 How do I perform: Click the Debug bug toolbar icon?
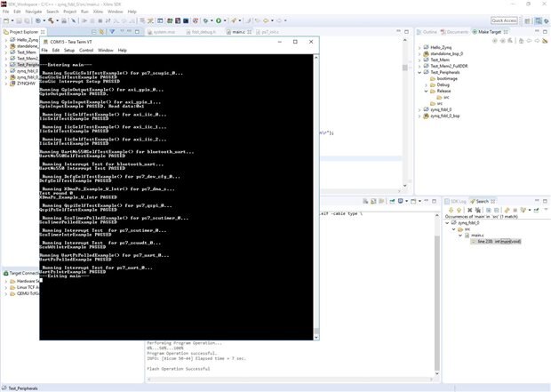[x=204, y=20]
